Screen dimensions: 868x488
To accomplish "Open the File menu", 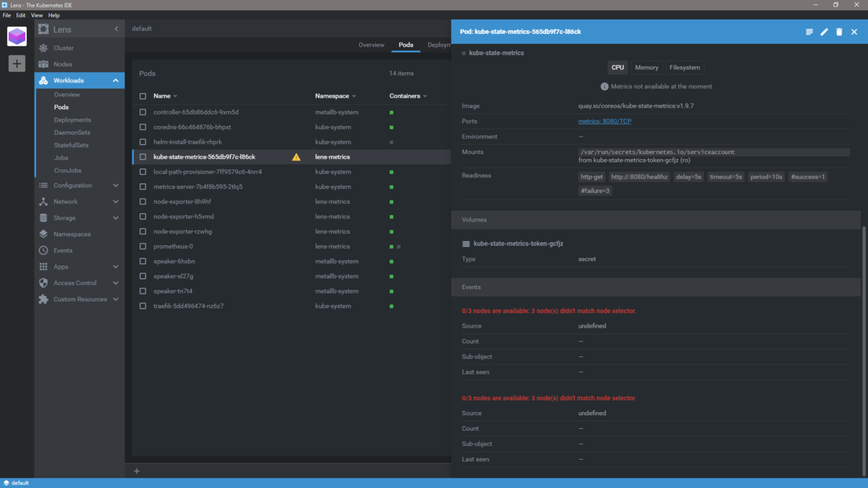I will (7, 15).
